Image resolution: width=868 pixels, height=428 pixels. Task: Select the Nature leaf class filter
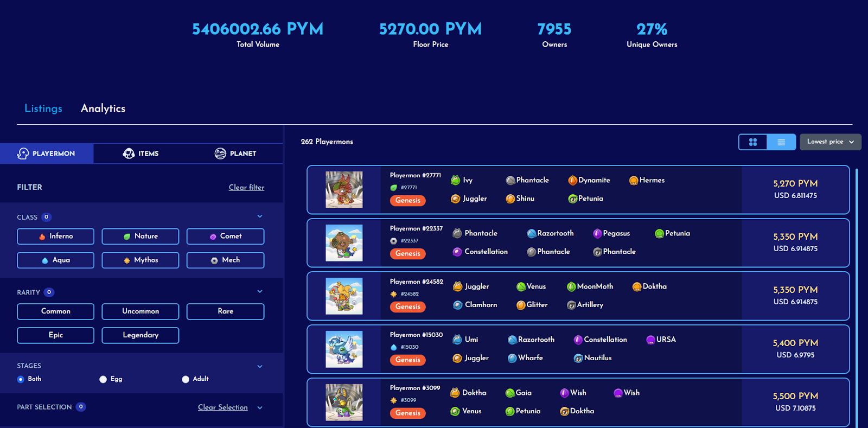(x=140, y=237)
